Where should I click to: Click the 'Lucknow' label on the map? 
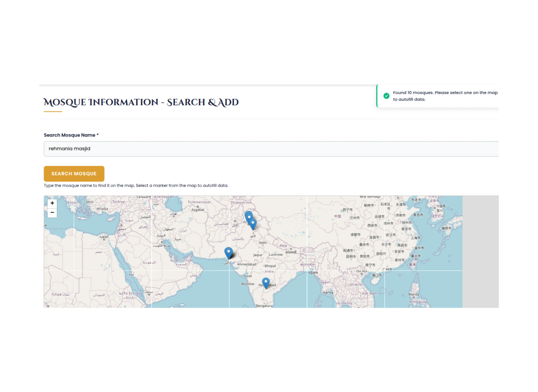[x=276, y=255]
